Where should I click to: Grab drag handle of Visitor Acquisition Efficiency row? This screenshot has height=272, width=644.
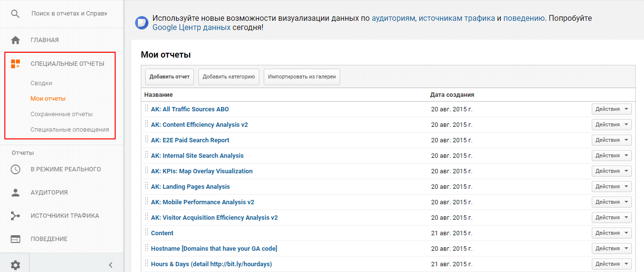click(147, 217)
